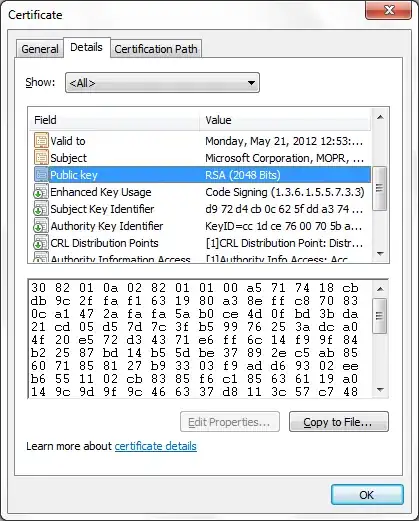Click the Microsoft Corporation, MOPR value

284,158
